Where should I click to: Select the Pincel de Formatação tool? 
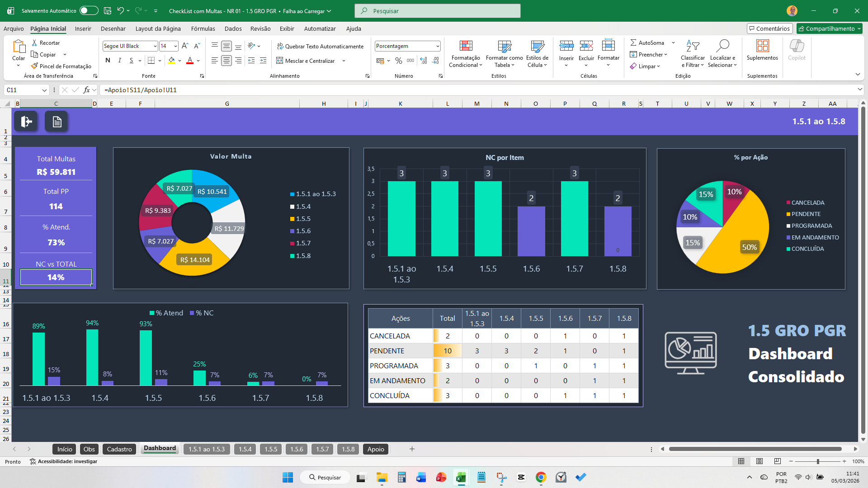coord(61,66)
